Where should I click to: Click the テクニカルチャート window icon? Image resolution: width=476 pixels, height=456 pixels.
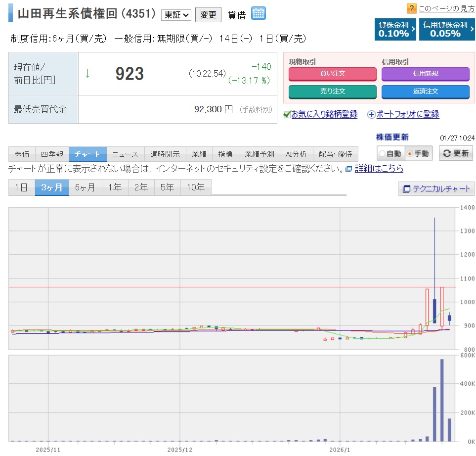407,189
